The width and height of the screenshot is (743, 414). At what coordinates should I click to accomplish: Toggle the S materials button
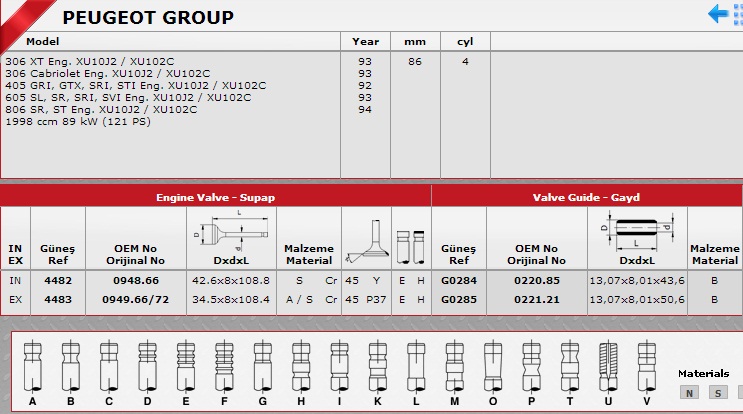717,392
